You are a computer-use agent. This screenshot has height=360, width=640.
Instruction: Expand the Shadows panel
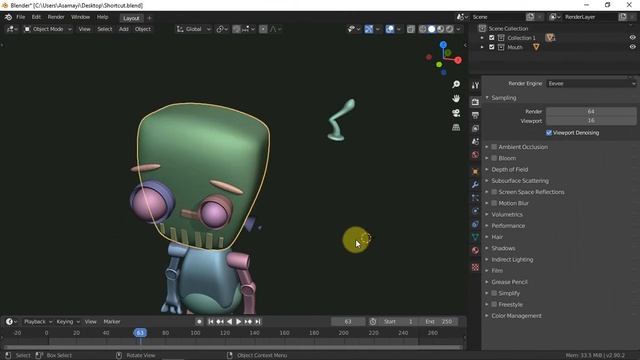coord(503,248)
